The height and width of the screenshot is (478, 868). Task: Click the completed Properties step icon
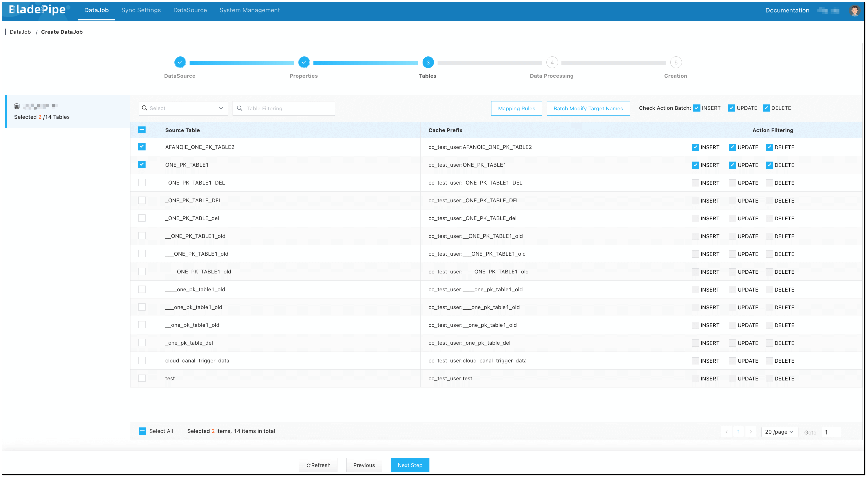click(304, 62)
